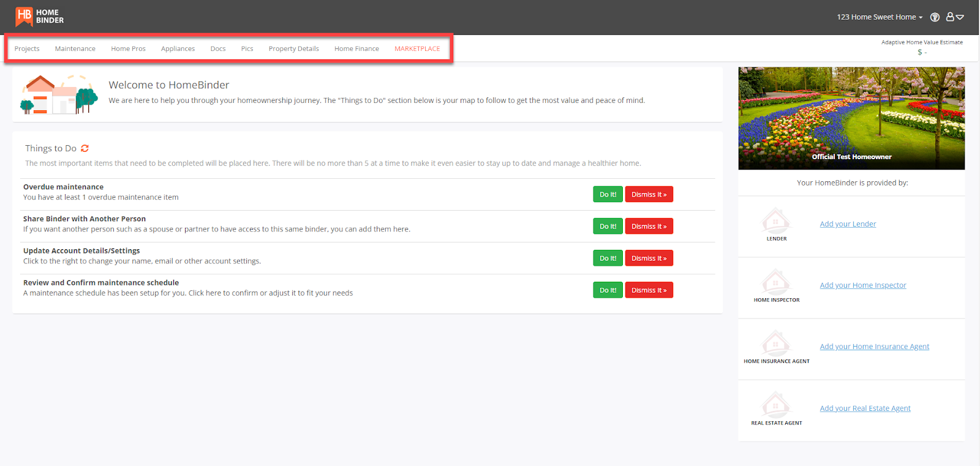The image size is (980, 466).
Task: Click Add your Home Insurance Agent link
Action: click(875, 347)
